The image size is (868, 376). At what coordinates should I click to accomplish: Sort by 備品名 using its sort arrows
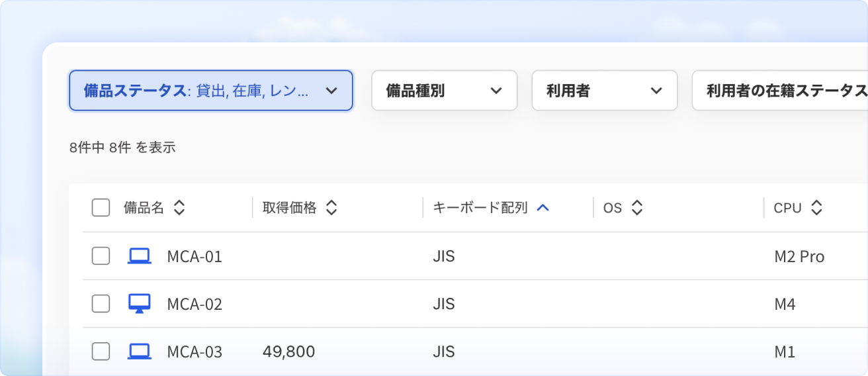click(179, 208)
